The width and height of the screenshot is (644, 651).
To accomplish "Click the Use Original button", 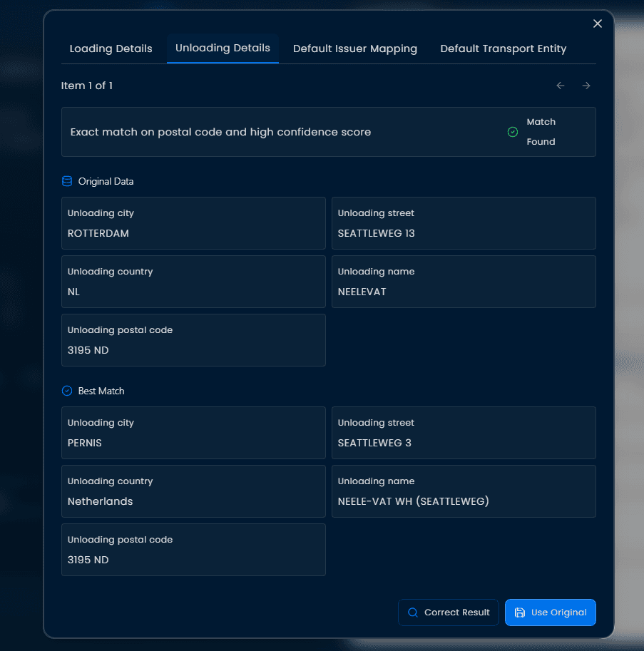I will (550, 612).
